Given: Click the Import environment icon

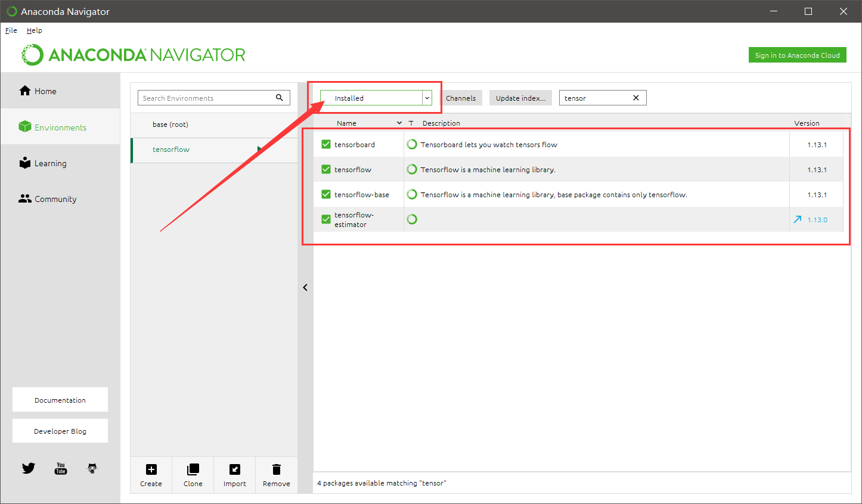Looking at the screenshot, I should point(234,469).
